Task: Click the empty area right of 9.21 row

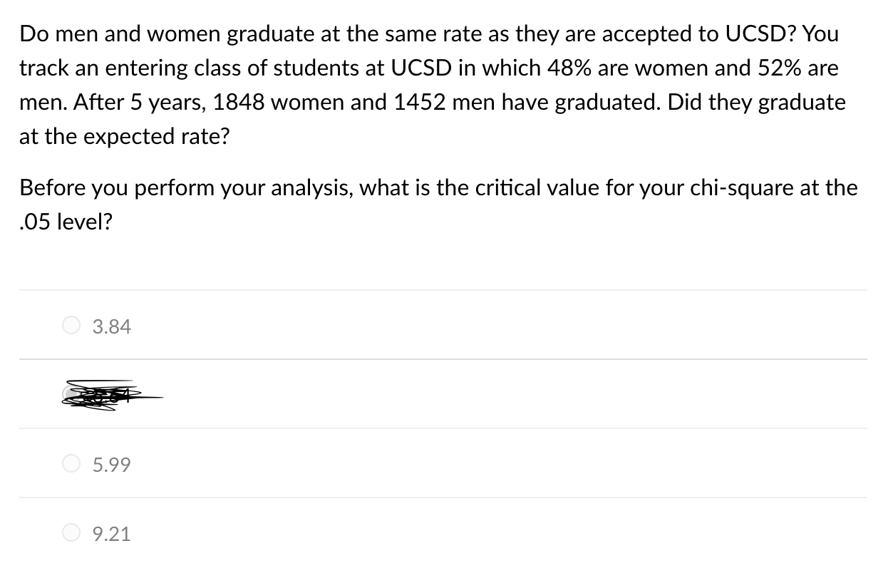Action: pos(499,533)
